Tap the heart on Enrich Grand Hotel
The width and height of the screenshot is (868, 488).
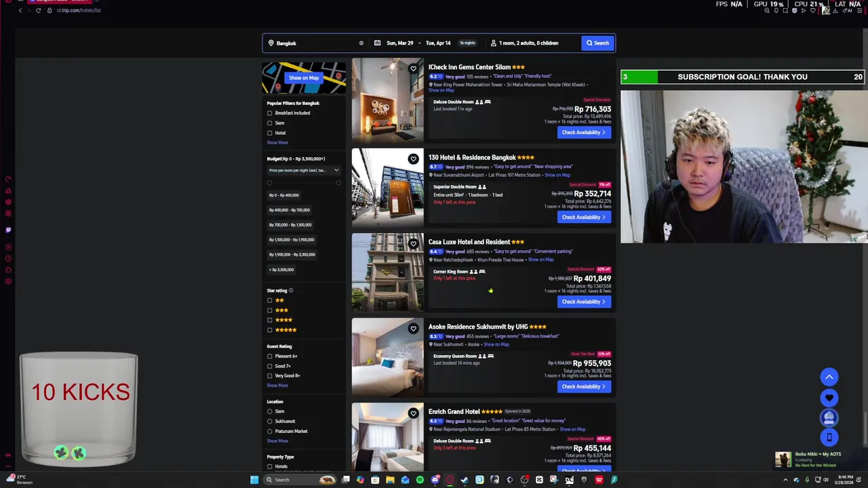coord(413,413)
